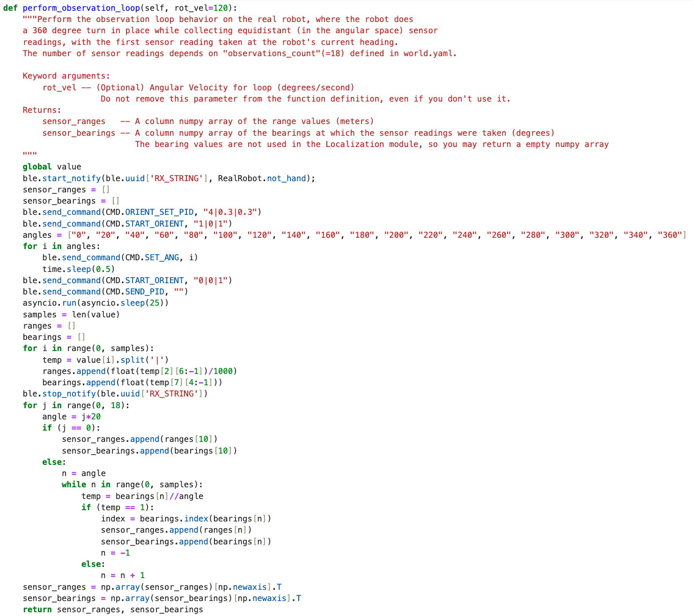Click the return statement line

coord(113,609)
